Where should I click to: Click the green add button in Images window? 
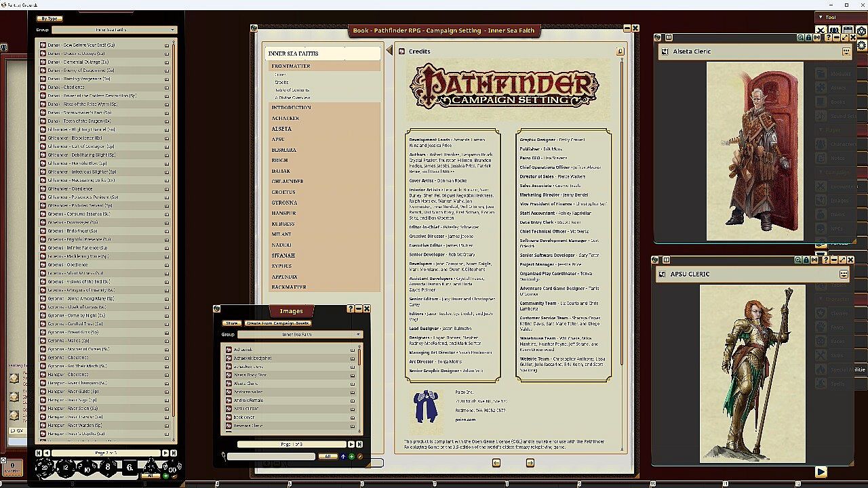351,457
